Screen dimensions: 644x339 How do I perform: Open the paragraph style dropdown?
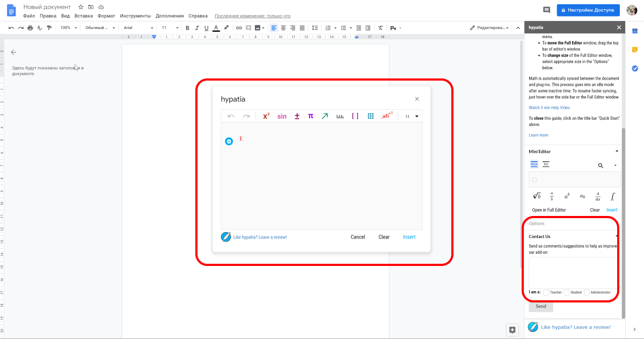coord(100,27)
